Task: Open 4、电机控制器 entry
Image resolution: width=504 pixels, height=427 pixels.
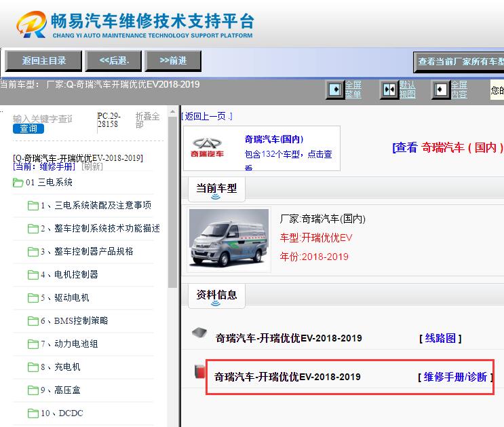Action: [69, 274]
